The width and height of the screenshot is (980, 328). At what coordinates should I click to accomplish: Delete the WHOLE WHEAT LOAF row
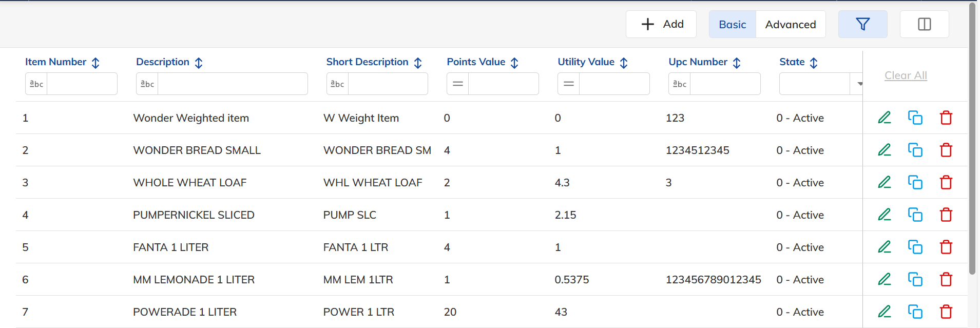pos(946,182)
